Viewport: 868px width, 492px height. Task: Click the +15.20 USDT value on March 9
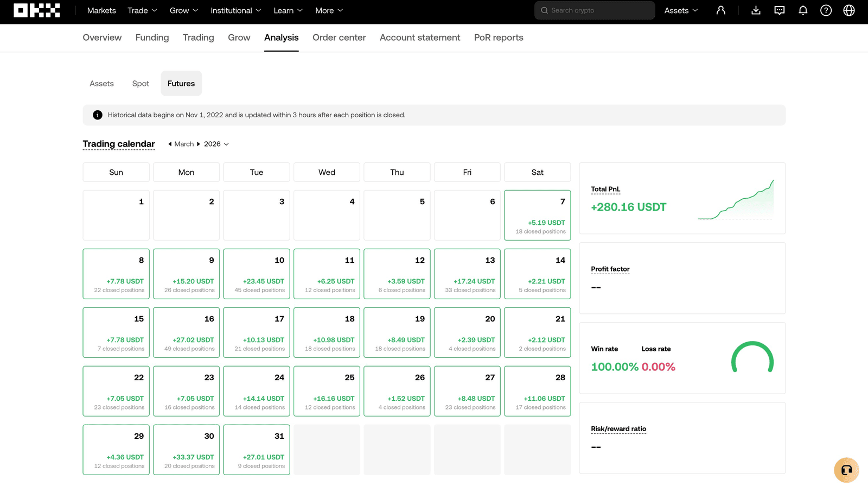[x=194, y=281]
